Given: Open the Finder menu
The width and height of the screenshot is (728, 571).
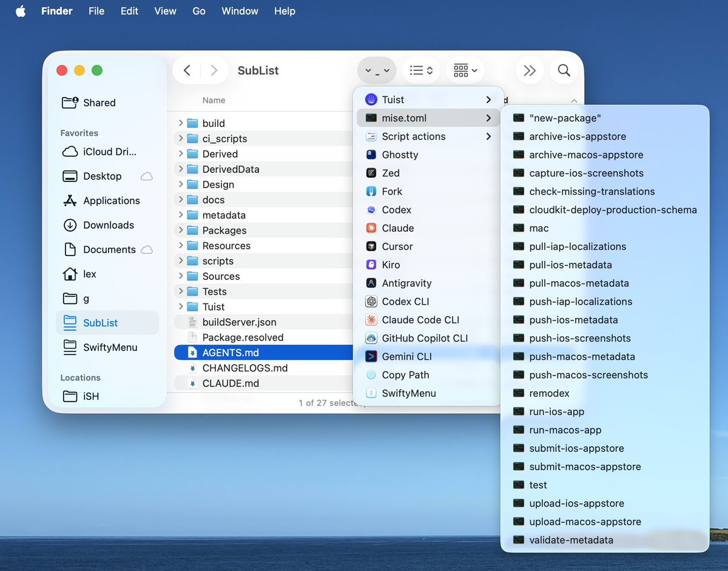Looking at the screenshot, I should pyautogui.click(x=58, y=11).
